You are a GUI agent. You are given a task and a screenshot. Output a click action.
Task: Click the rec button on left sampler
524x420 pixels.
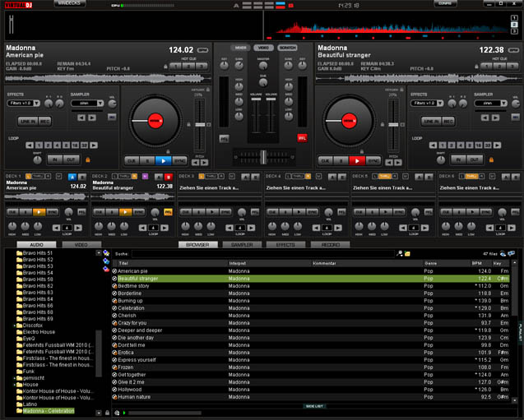(112, 117)
